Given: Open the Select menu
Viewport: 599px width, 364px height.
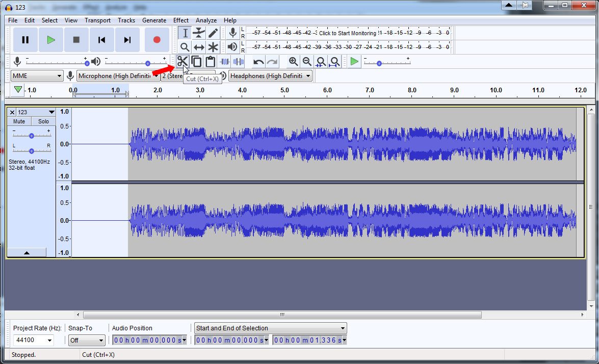Looking at the screenshot, I should [x=49, y=20].
